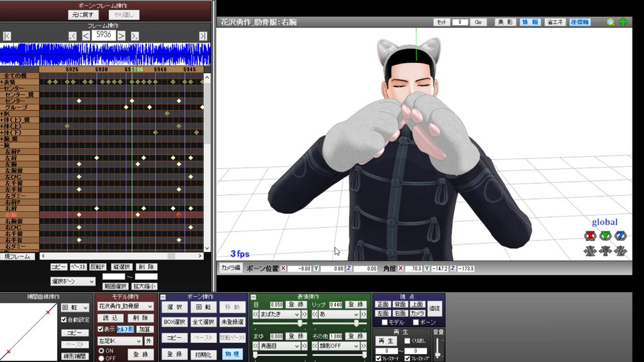The image size is (644, 362).
Task: Previous eye morph (<<) beside まばたき
Action: (256, 314)
